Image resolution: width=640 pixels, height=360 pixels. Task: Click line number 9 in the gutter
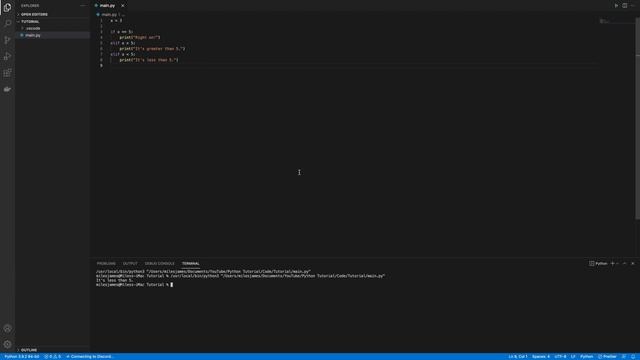(x=101, y=66)
